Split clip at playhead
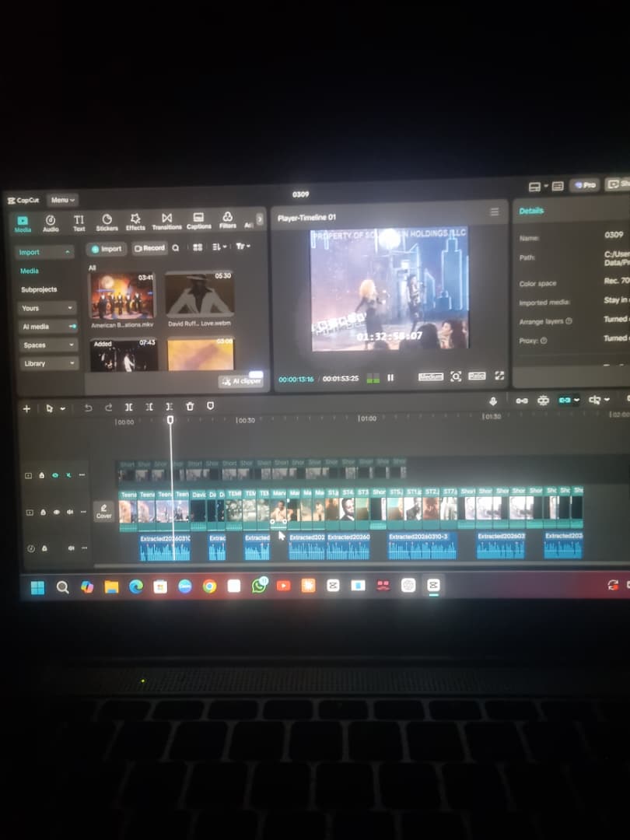Image resolution: width=630 pixels, height=840 pixels. tap(128, 407)
